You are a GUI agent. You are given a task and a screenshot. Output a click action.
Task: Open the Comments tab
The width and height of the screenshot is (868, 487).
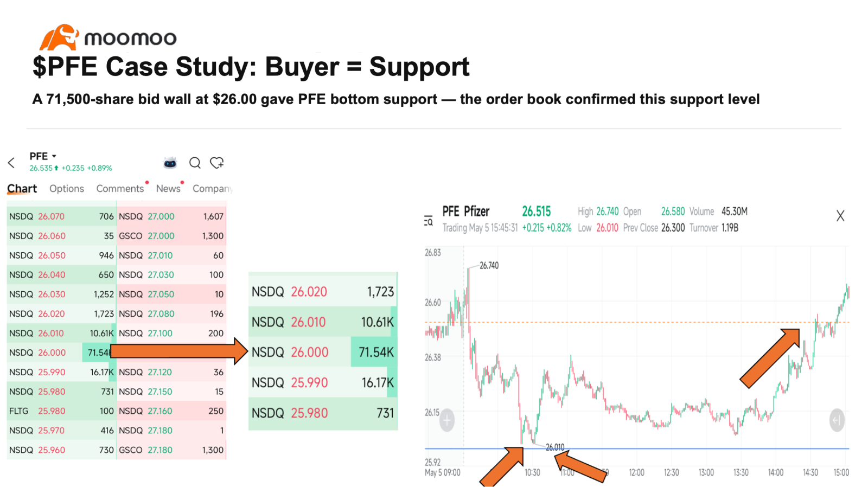pyautogui.click(x=120, y=188)
